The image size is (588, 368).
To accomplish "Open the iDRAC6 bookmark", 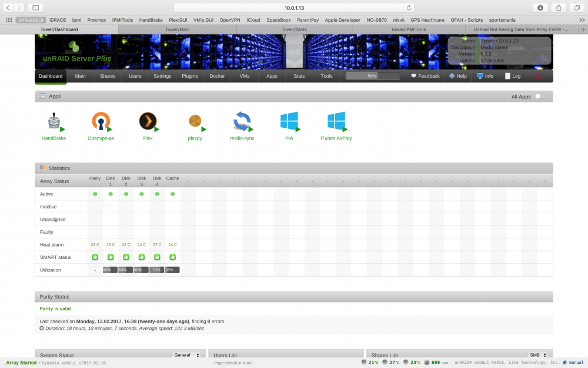I will (x=58, y=20).
